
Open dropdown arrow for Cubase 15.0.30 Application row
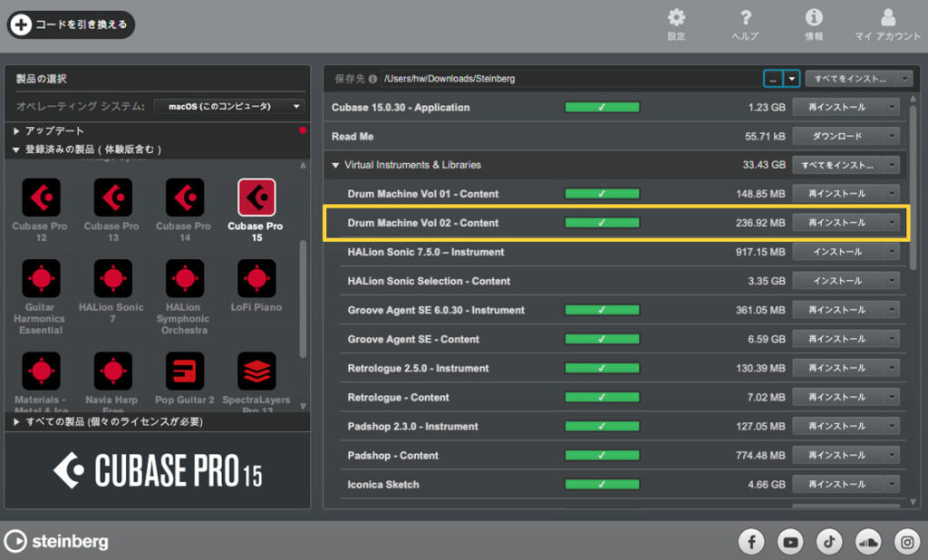[892, 107]
